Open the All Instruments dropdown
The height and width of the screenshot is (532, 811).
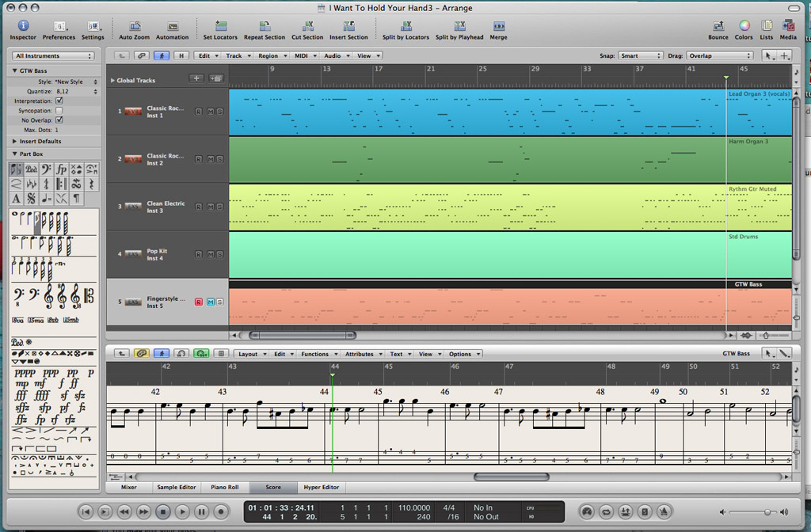click(x=53, y=56)
